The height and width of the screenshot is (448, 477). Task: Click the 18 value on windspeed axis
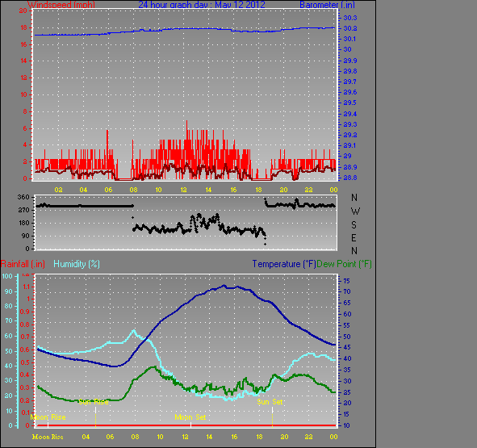(x=23, y=27)
